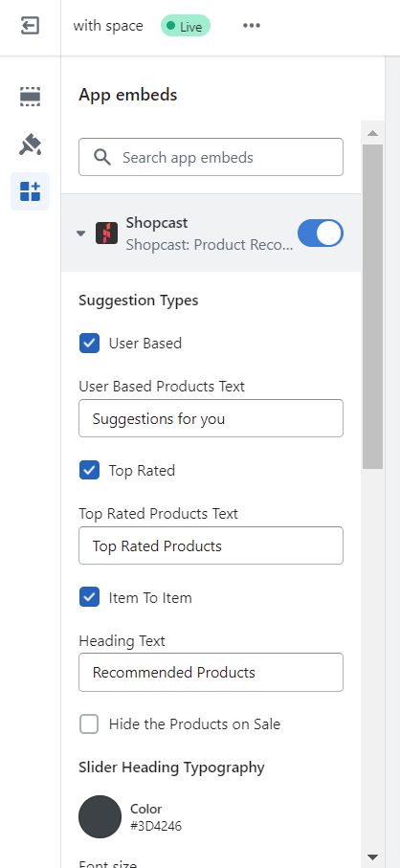400x868 pixels.
Task: Click the Shopcast app logo icon
Action: (x=106, y=234)
